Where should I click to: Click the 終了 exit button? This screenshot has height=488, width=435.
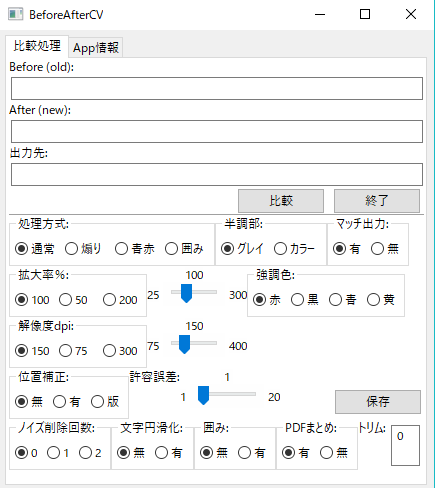377,201
